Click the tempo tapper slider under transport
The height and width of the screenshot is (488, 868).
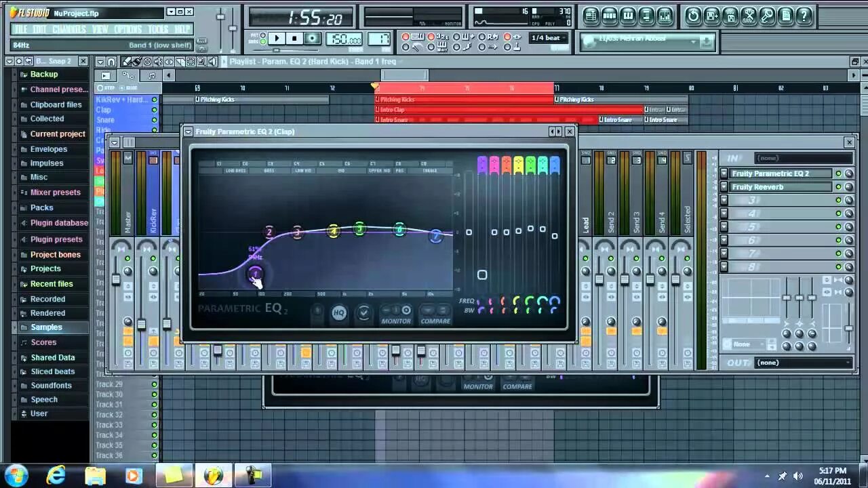[x=277, y=50]
